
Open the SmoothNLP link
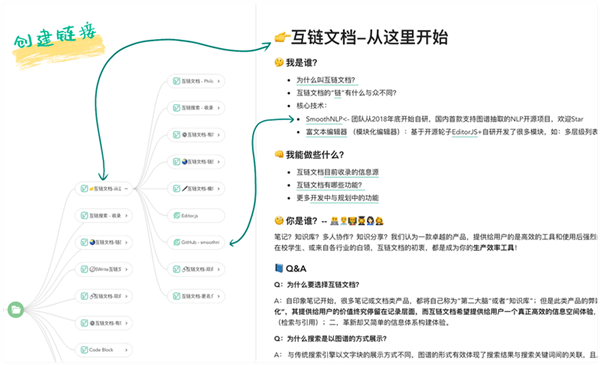pyautogui.click(x=324, y=119)
